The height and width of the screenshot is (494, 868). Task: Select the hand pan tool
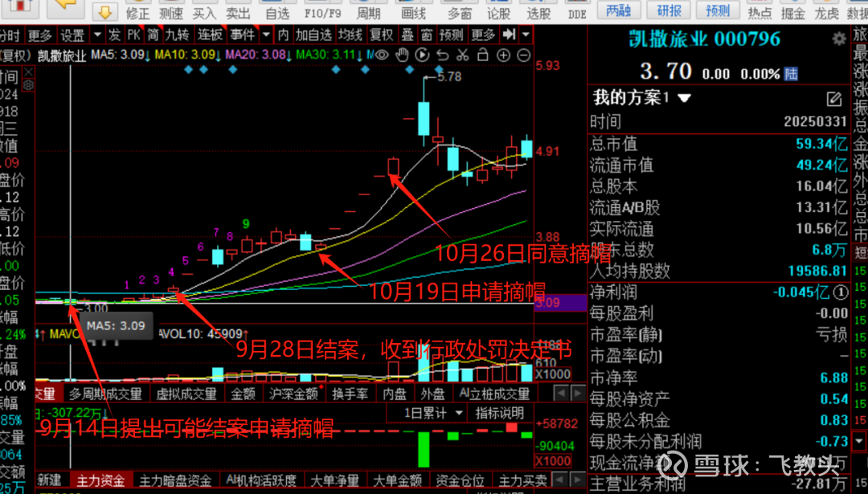402,55
